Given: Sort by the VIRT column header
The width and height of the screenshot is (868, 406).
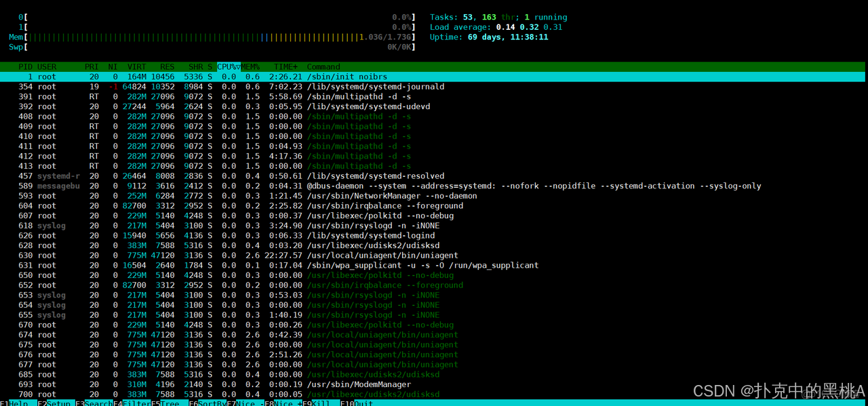Looking at the screenshot, I should pyautogui.click(x=136, y=66).
